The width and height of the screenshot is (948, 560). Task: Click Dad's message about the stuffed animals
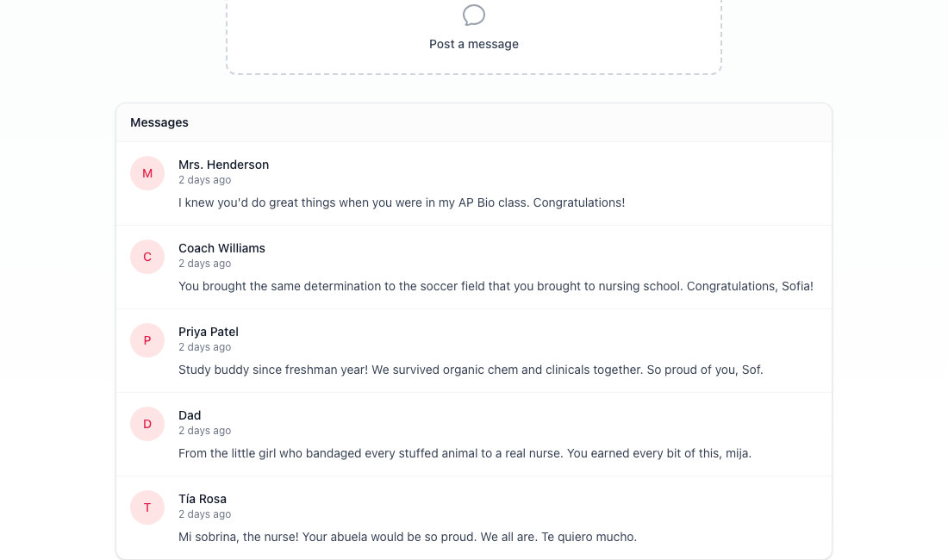pyautogui.click(x=465, y=453)
